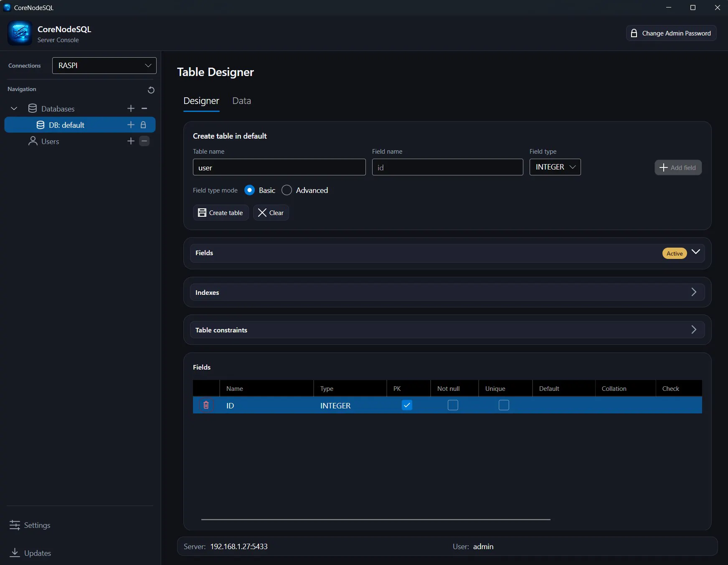
Task: Click the PK column header
Action: point(408,388)
